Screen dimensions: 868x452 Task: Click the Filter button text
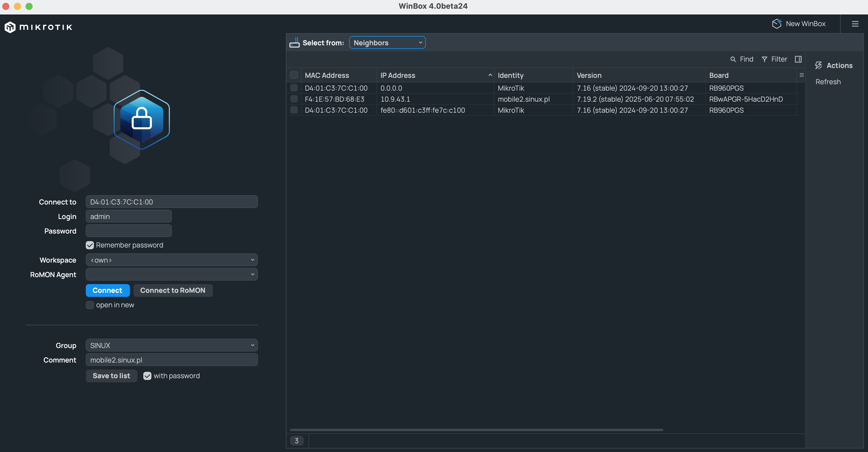click(779, 59)
